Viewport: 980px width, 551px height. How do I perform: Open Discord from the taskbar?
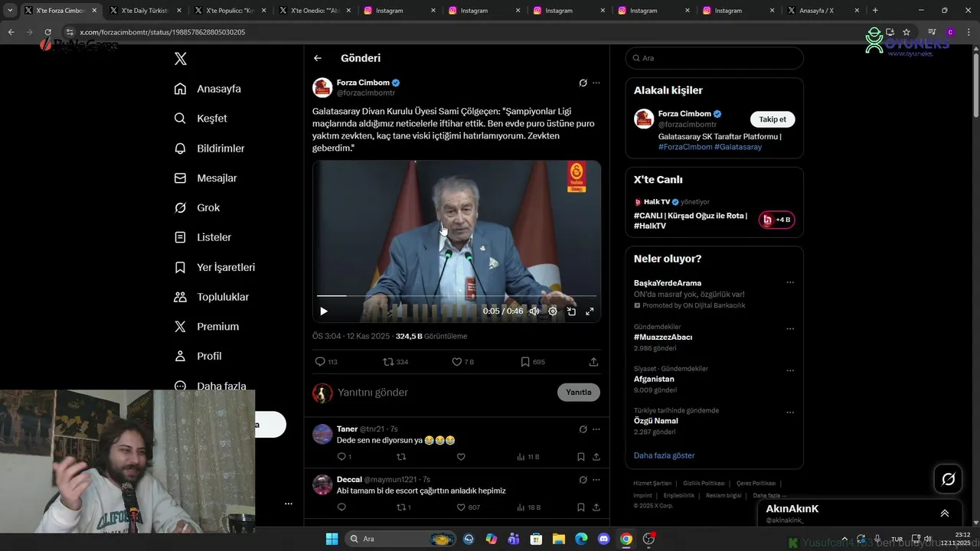[x=603, y=539]
